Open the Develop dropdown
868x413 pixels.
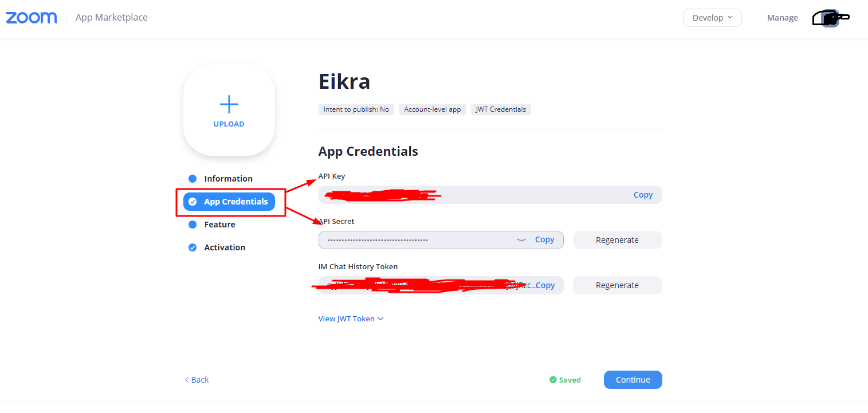(x=712, y=18)
